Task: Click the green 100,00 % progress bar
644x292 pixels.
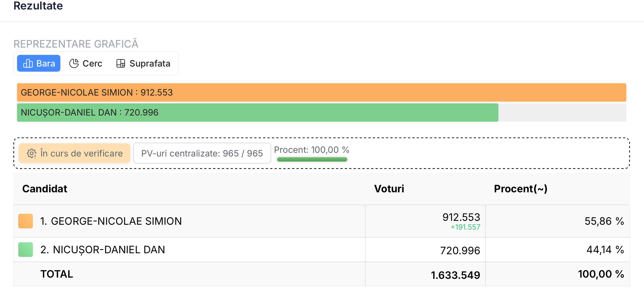Action: 312,160
